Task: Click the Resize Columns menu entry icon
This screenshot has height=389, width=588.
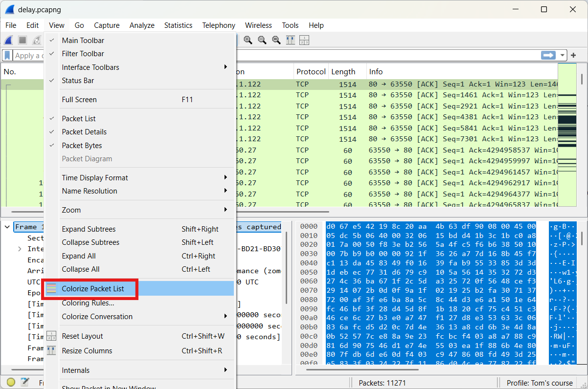Action: (52, 351)
